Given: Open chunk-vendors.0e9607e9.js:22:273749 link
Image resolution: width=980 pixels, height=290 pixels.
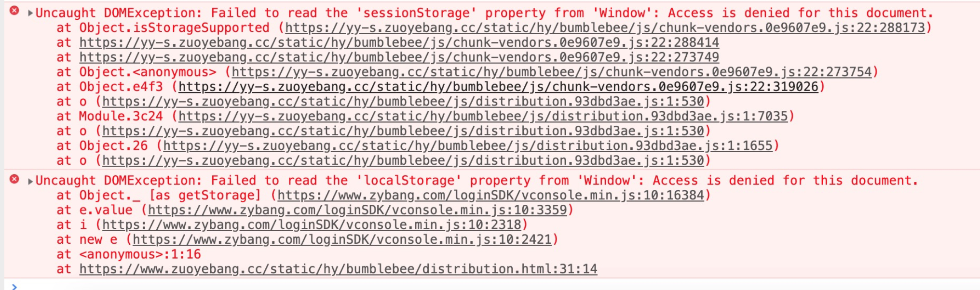Looking at the screenshot, I should click(x=399, y=57).
